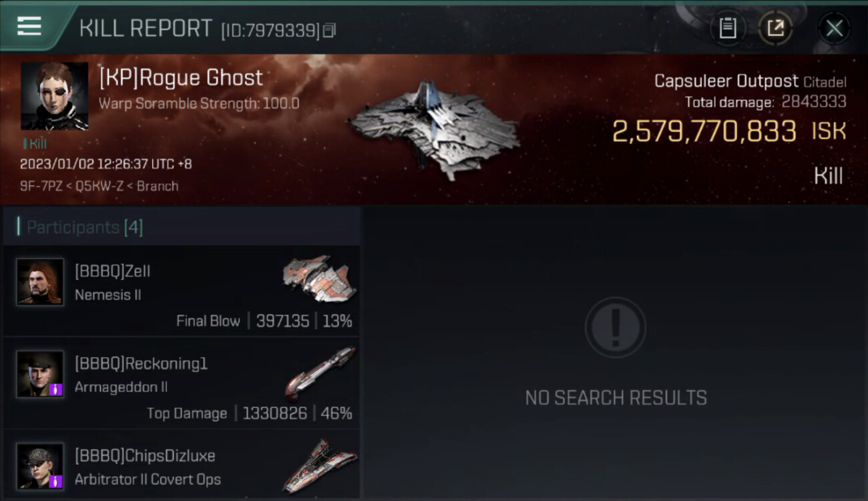Open the [BBBQ]Reckoning1 participant entry
868x501 pixels.
coord(182,383)
